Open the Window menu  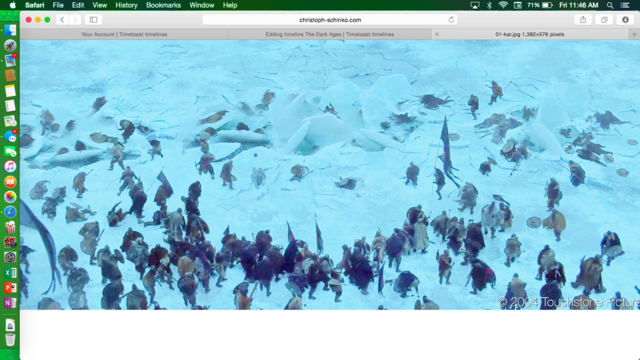pos(202,5)
